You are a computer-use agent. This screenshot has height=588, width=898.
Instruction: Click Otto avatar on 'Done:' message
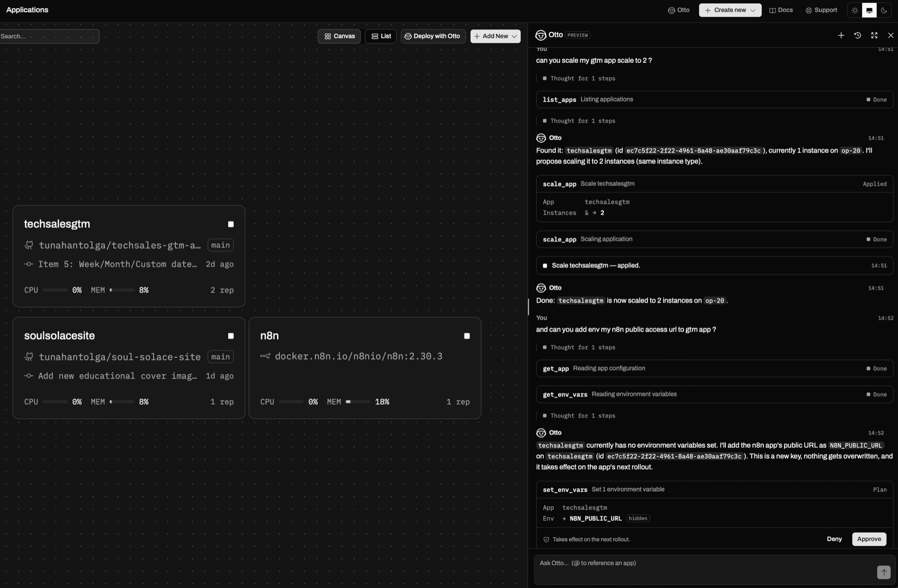(541, 288)
